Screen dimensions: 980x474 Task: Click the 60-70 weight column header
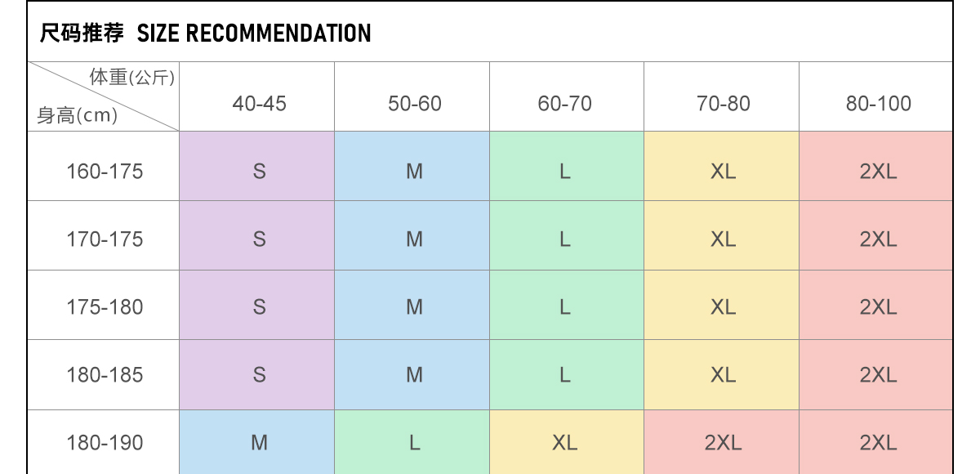(x=564, y=104)
